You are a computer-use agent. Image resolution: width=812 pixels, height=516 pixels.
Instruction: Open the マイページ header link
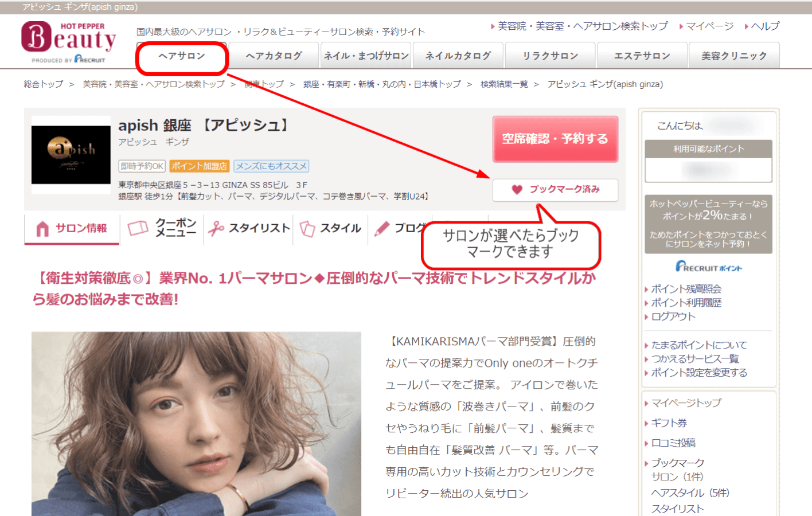tap(710, 26)
